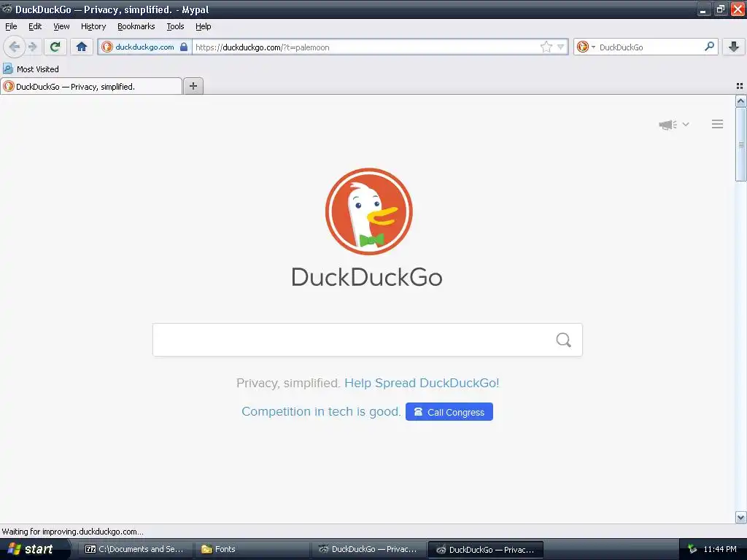Viewport: 747px width, 560px height.
Task: Open the Tools menu
Action: 175,26
